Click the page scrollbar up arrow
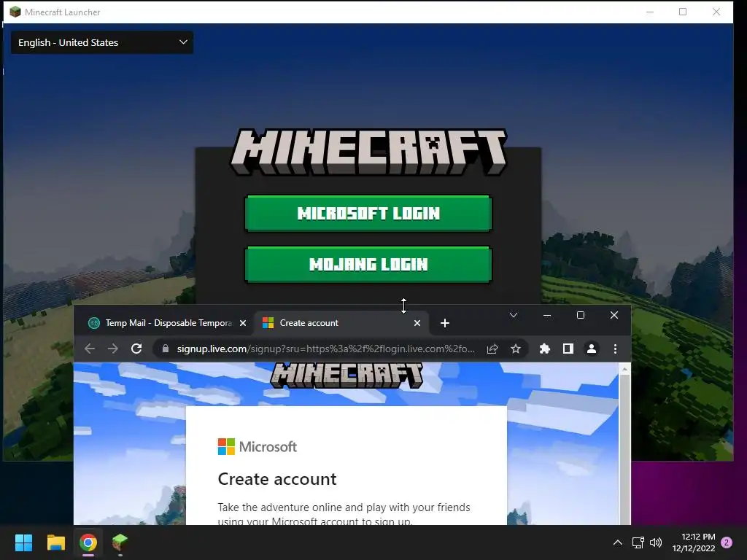The width and height of the screenshot is (747, 560). 624,369
